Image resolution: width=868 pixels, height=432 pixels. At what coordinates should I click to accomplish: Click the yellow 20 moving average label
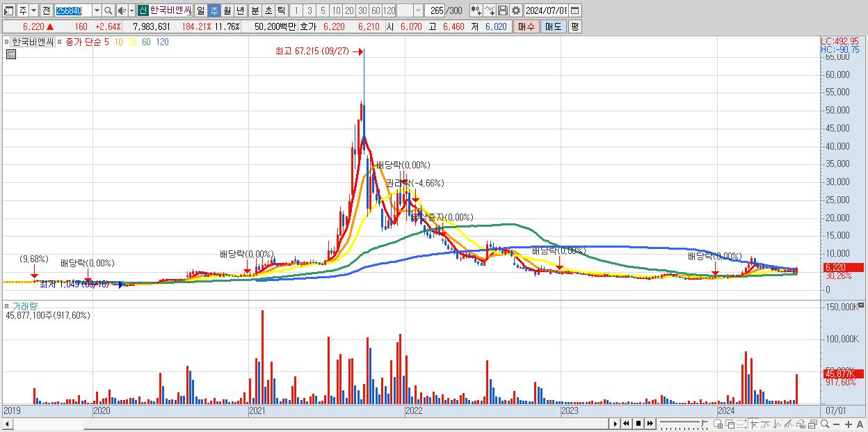click(x=132, y=42)
